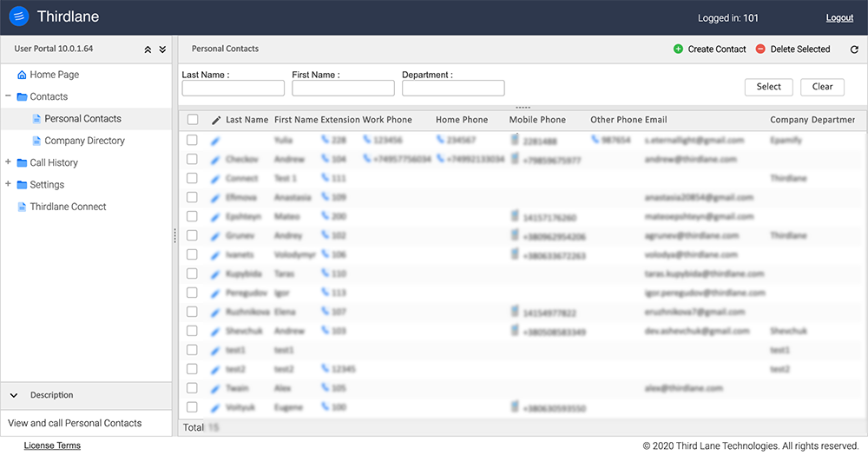Open Thirdlane Connect page
This screenshot has width=868, height=455.
pos(68,207)
